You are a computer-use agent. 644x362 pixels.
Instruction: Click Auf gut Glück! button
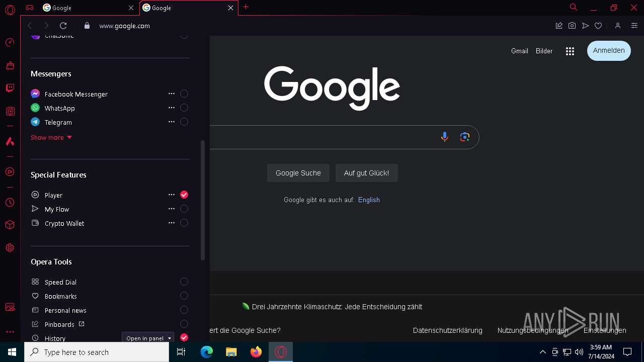366,173
